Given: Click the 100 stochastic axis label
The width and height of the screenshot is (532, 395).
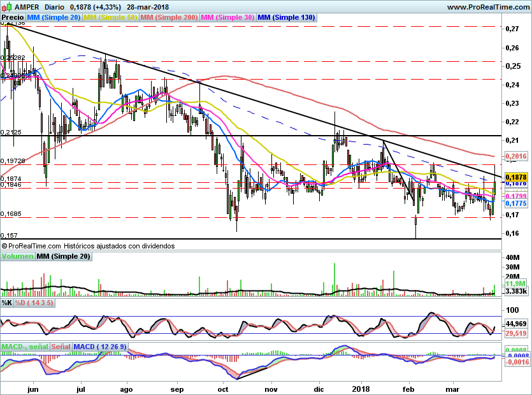Looking at the screenshot, I should [x=512, y=310].
